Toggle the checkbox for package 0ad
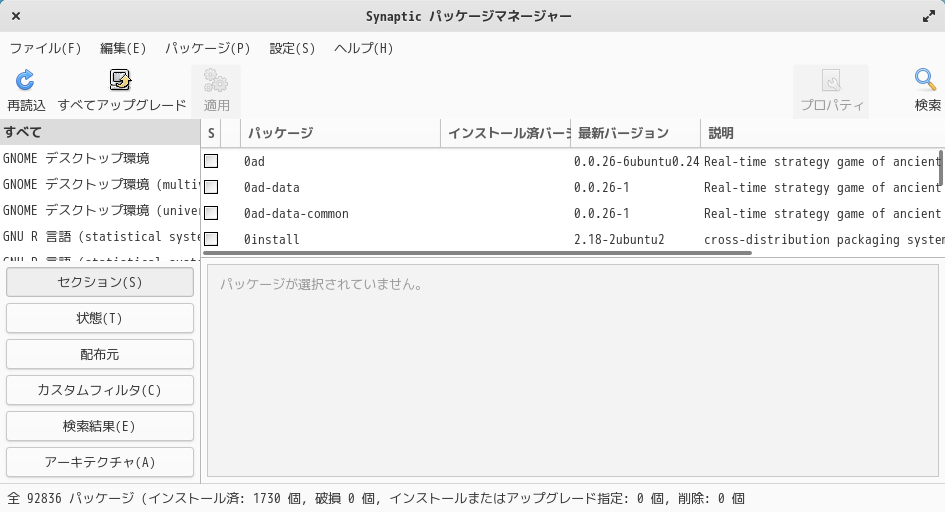The height and width of the screenshot is (512, 945). click(x=211, y=161)
